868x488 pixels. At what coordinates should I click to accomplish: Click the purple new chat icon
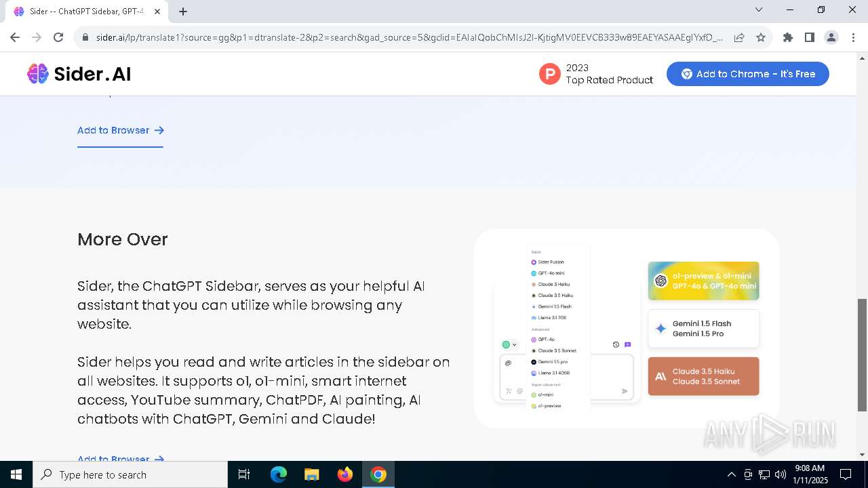(x=627, y=344)
